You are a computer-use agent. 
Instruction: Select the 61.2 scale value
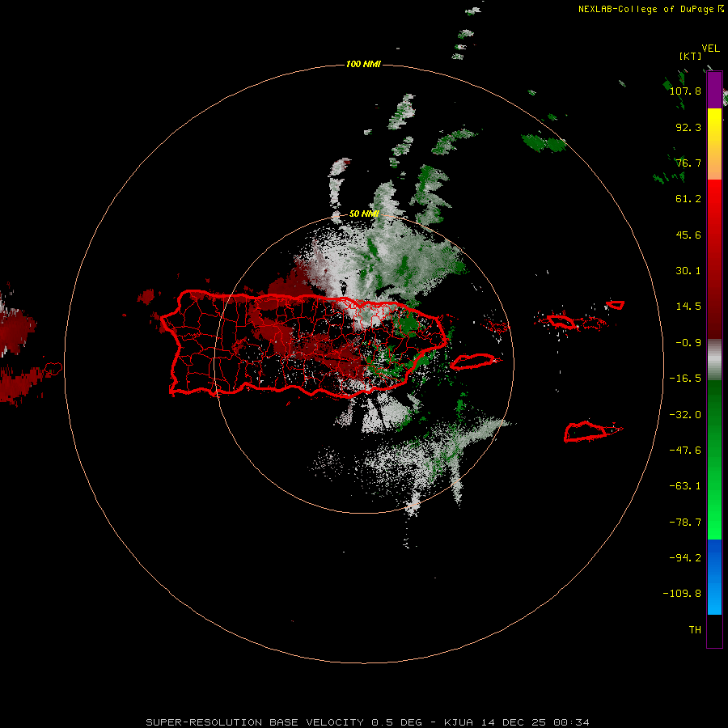click(x=688, y=199)
